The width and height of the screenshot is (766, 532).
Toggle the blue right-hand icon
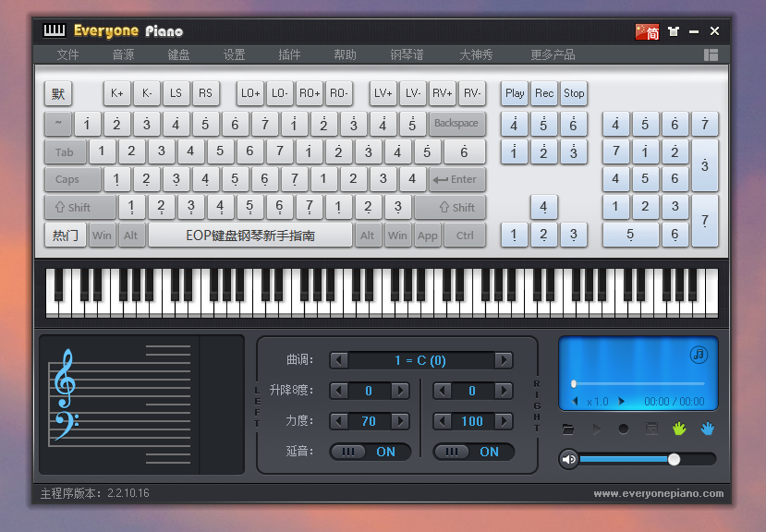click(x=707, y=429)
